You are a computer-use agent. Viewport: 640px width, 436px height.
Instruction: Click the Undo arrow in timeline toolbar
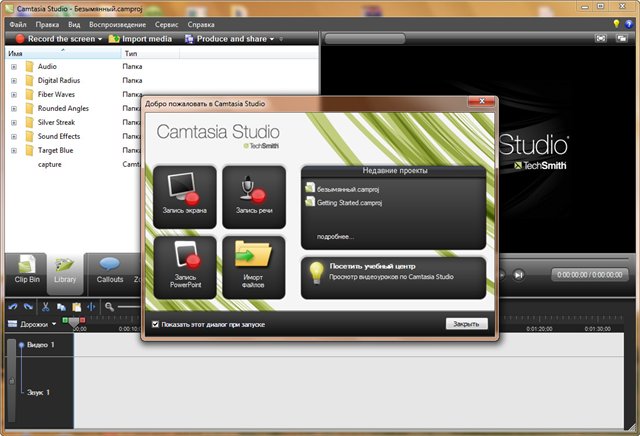tap(13, 307)
